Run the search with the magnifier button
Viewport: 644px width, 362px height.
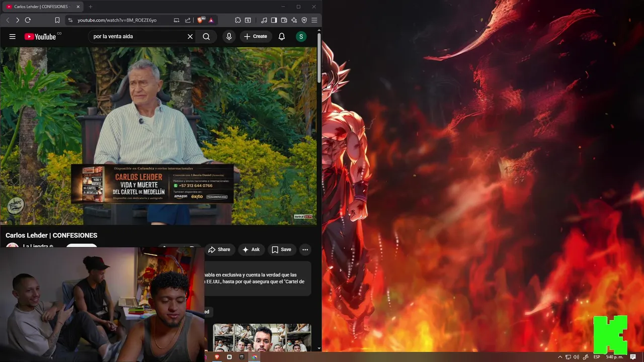coord(206,36)
